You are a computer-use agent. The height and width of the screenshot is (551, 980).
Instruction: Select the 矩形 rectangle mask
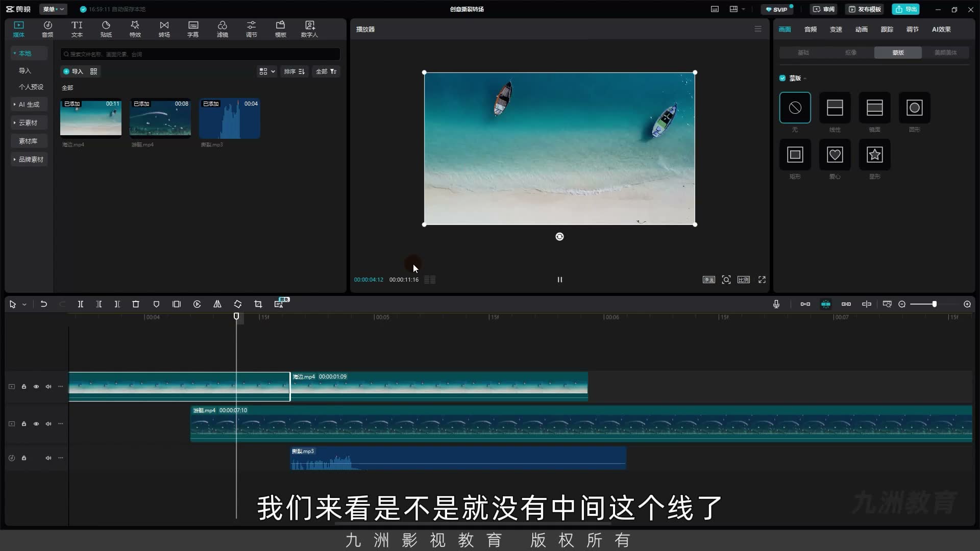[x=795, y=155]
